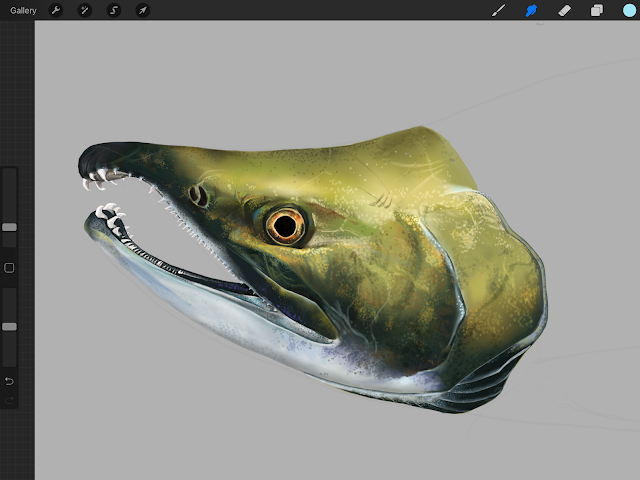Tap the square Modify button in sidebar
Viewport: 640px width, 480px height.
(x=9, y=268)
